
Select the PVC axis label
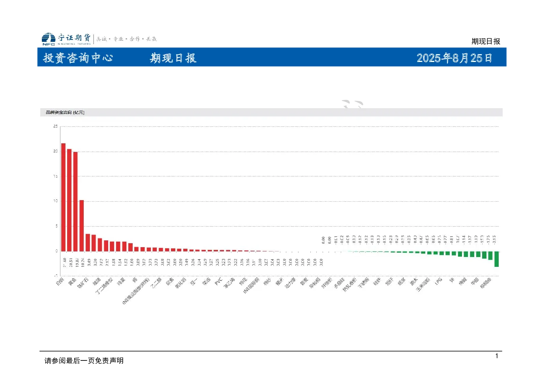click(219, 281)
